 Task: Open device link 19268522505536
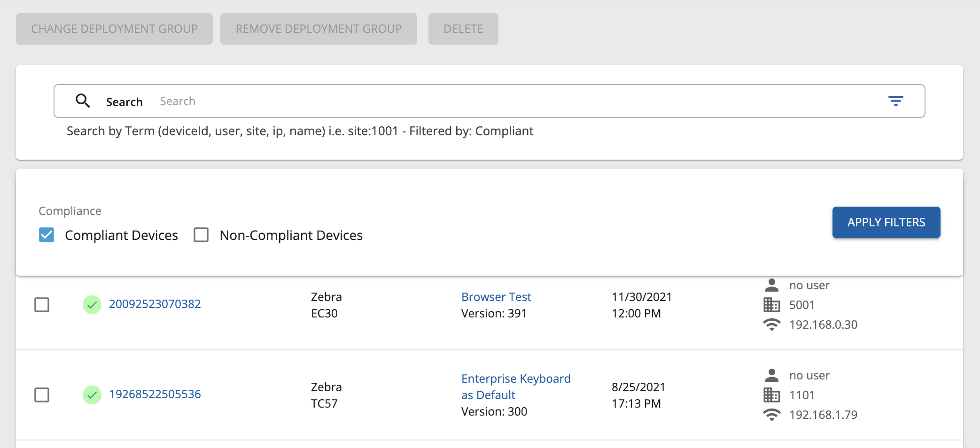[x=155, y=394]
